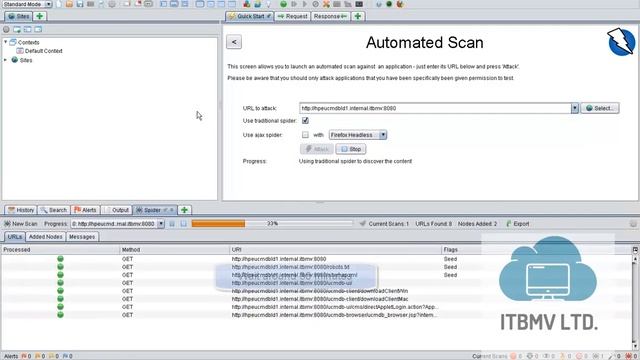Add a new tab beside the Response tab

(358, 16)
